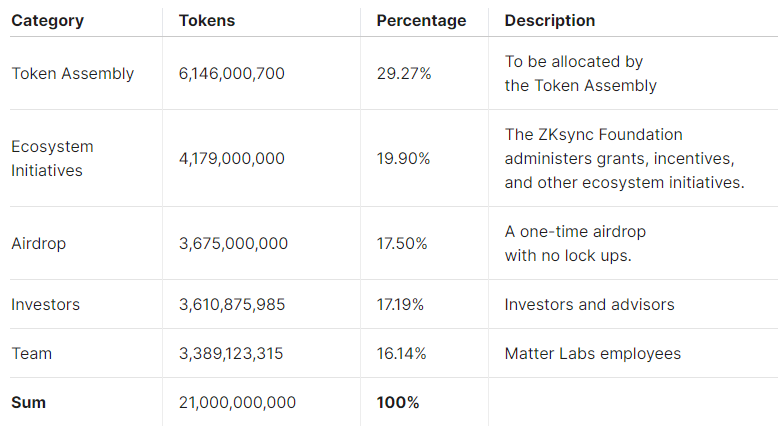Click the 3,675,000,000 tokens value

coord(233,243)
